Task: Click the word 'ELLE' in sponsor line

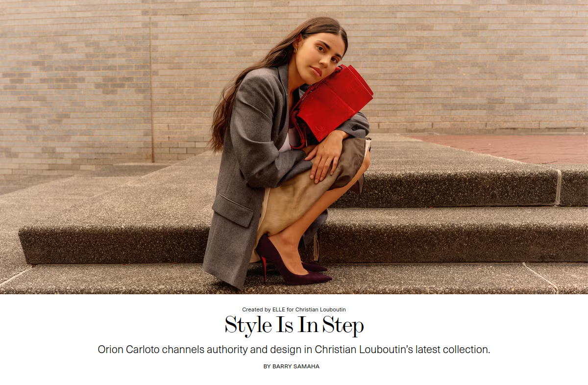Action: click(x=279, y=309)
